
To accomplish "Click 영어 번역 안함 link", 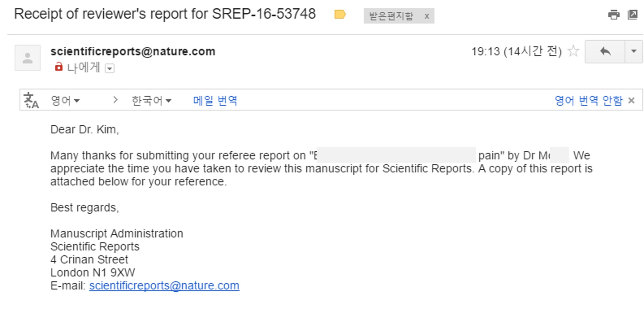I will (589, 101).
